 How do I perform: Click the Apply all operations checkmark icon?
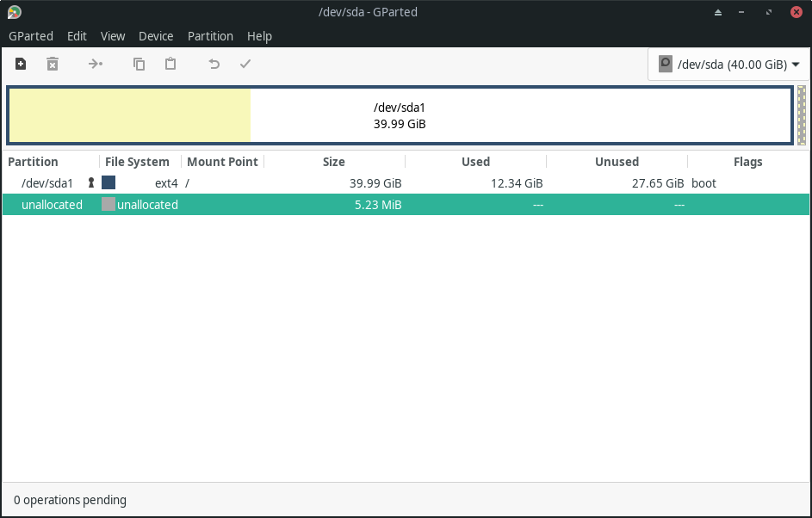(x=245, y=64)
